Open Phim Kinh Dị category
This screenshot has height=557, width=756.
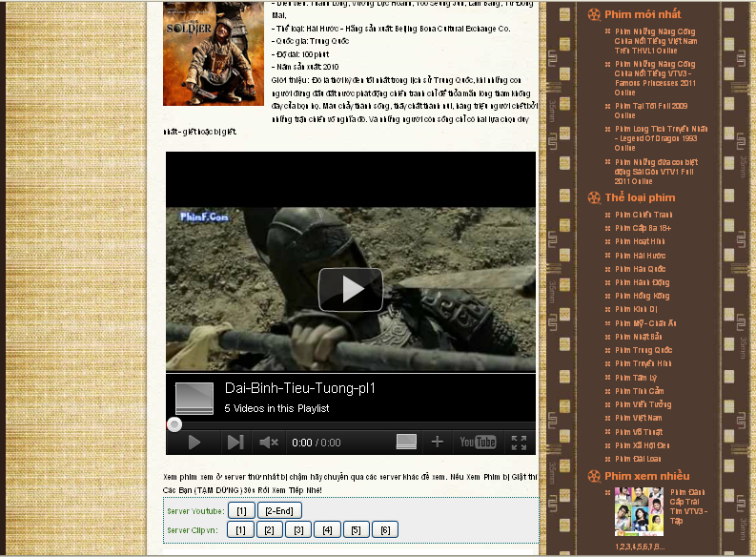tap(637, 310)
